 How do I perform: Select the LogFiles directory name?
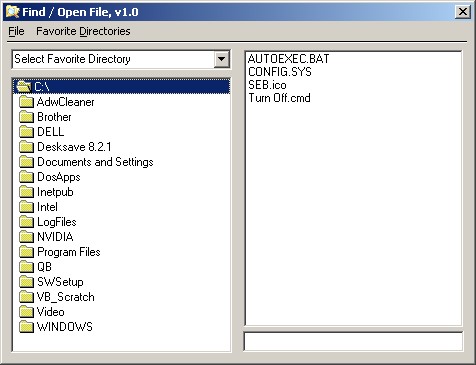point(57,222)
